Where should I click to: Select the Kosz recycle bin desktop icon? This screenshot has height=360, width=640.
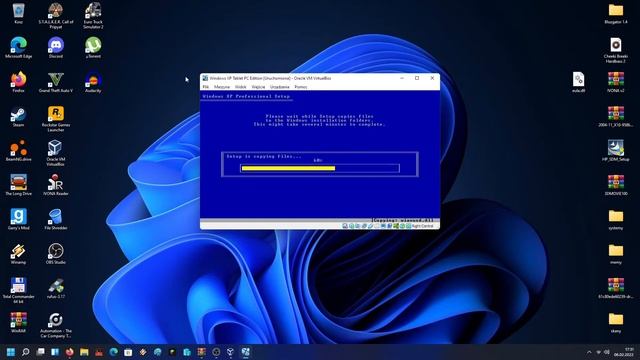click(x=18, y=13)
